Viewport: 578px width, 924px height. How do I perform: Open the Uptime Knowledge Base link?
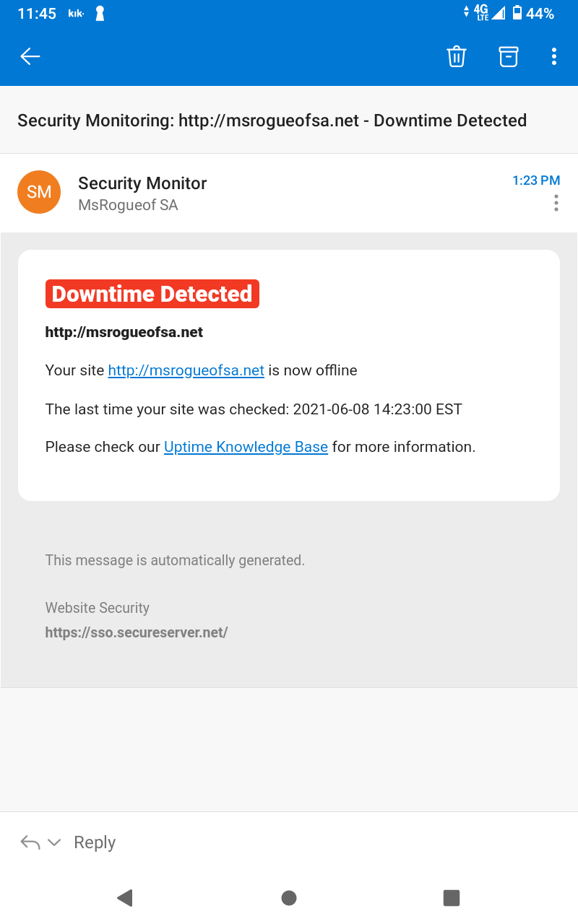click(246, 447)
